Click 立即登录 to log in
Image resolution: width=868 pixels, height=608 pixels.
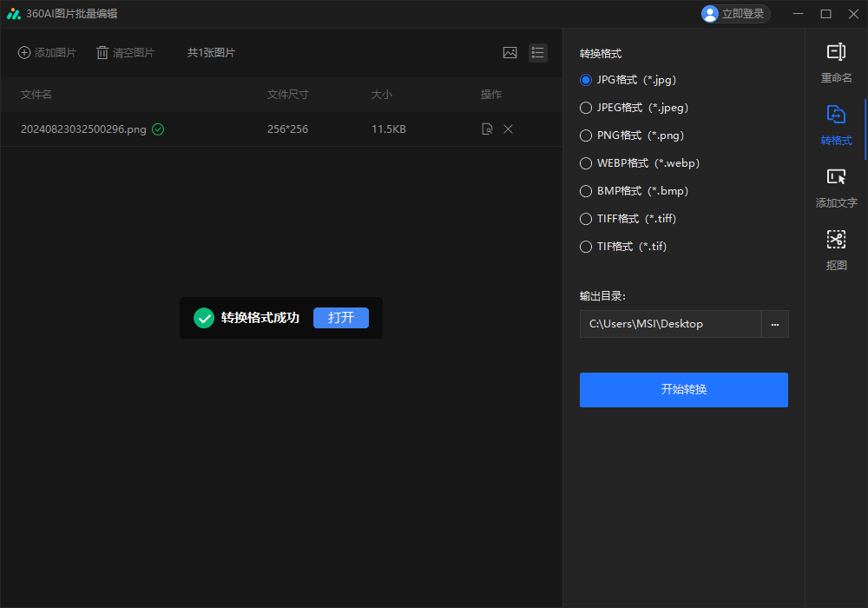[x=735, y=13]
